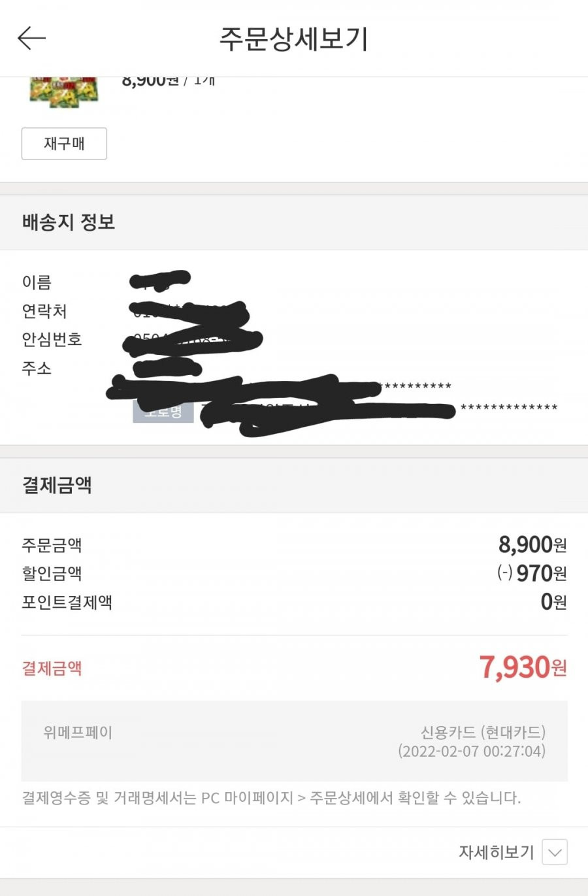Image resolution: width=588 pixels, height=896 pixels.
Task: Tap the 포인트결제액 row label
Action: (x=67, y=602)
